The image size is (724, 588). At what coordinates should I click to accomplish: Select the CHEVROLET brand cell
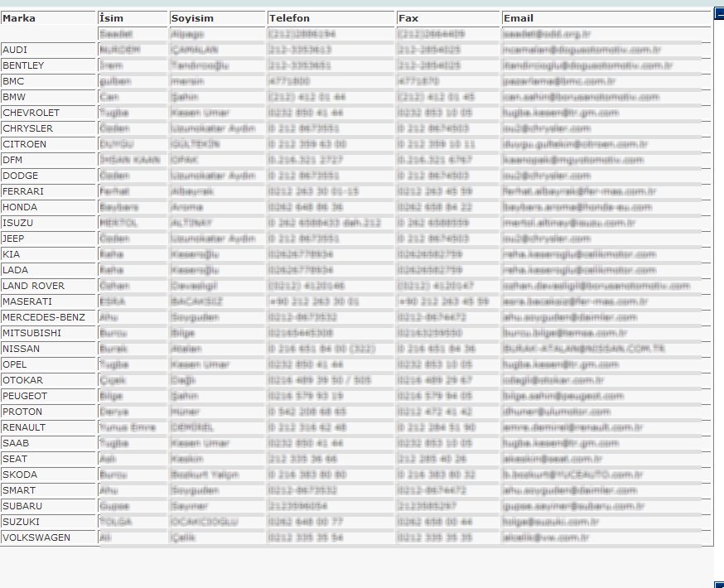pos(48,113)
